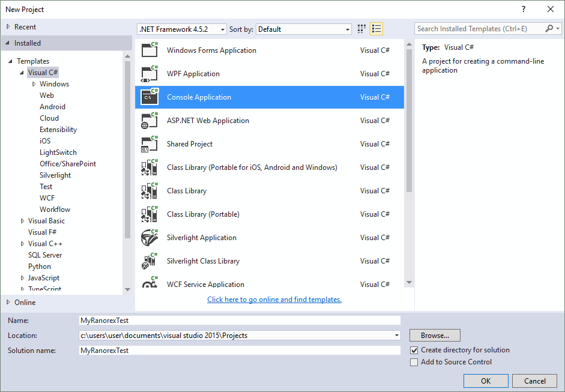The width and height of the screenshot is (565, 392).
Task: Click the OK button
Action: pyautogui.click(x=486, y=381)
